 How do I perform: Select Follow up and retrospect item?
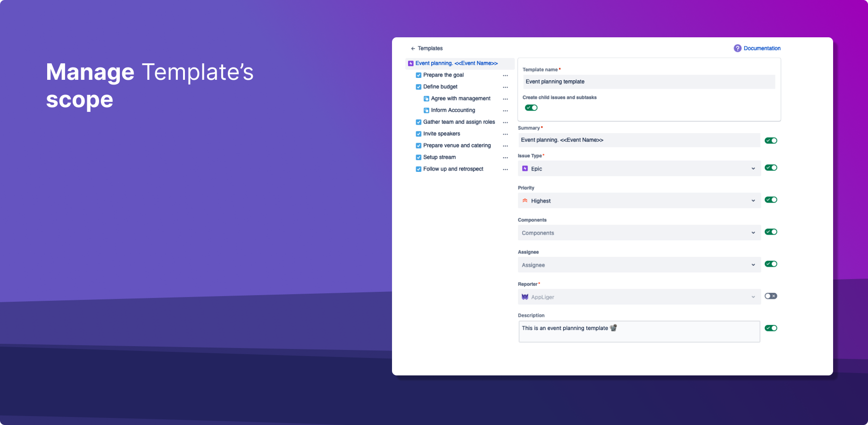click(453, 169)
